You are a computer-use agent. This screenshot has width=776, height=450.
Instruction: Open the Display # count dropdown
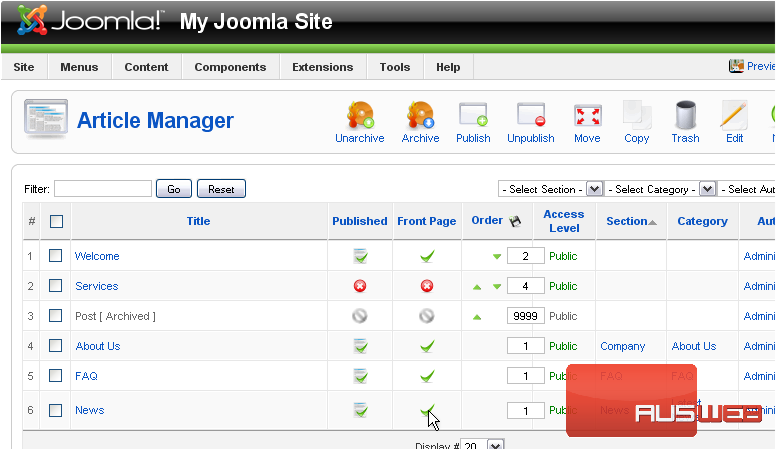click(497, 444)
